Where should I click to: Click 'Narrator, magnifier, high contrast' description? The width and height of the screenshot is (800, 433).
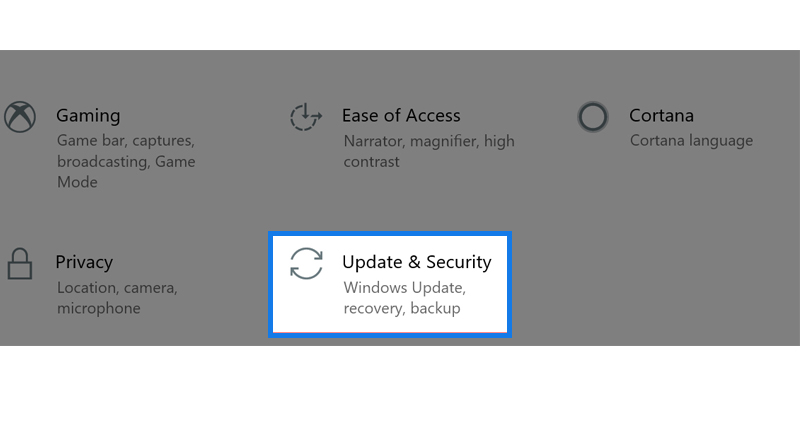pos(429,151)
